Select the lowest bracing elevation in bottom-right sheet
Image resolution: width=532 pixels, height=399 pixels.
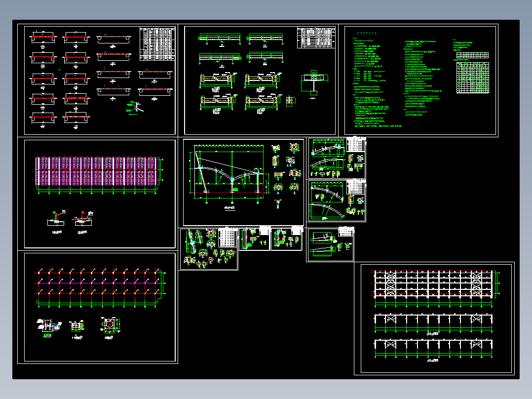click(x=434, y=350)
